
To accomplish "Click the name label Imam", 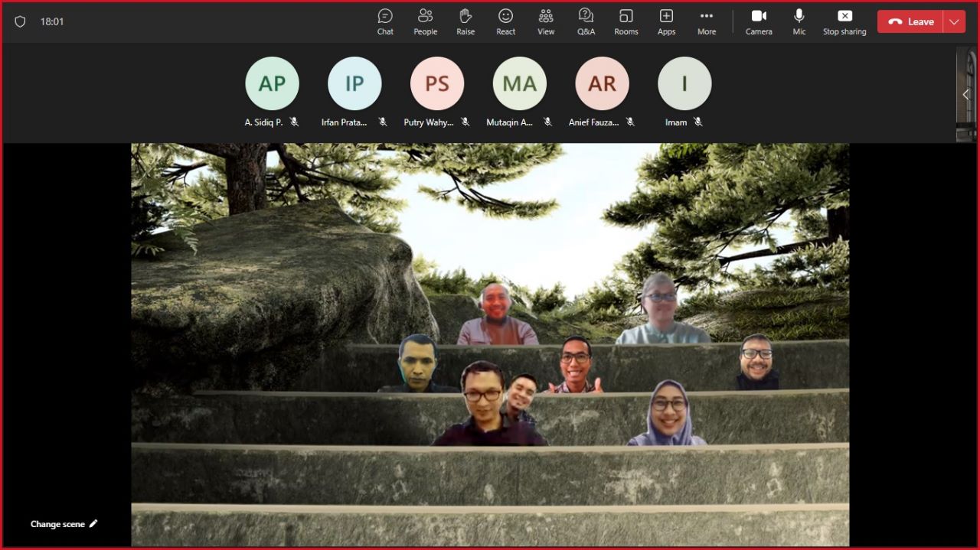I will tap(676, 122).
